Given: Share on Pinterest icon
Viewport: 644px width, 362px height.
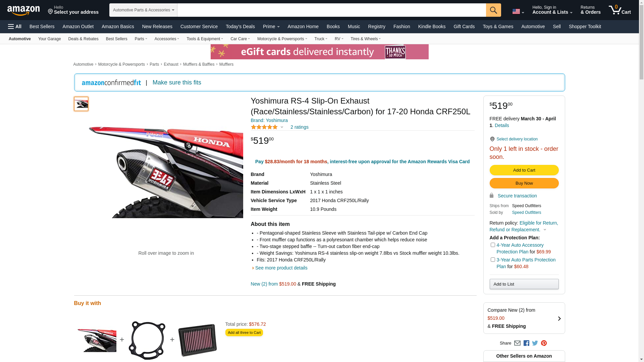Looking at the screenshot, I should (x=544, y=343).
